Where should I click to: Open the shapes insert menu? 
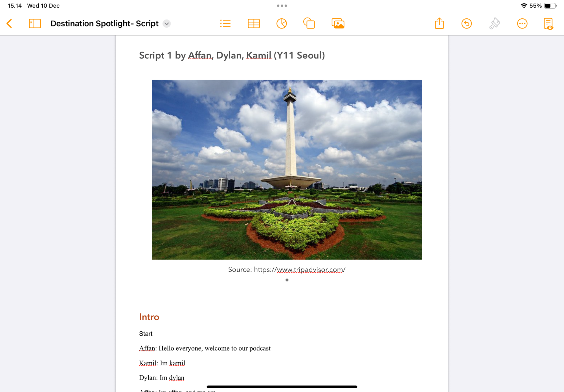(309, 23)
